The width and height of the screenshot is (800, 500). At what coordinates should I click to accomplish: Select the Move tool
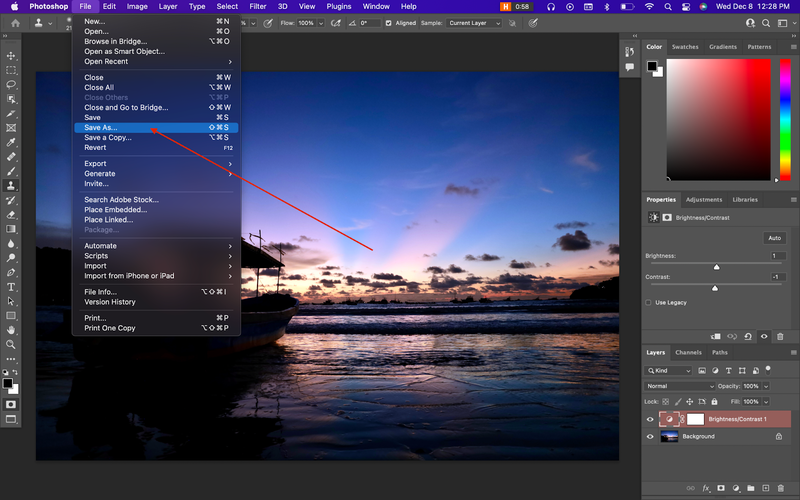[x=12, y=56]
